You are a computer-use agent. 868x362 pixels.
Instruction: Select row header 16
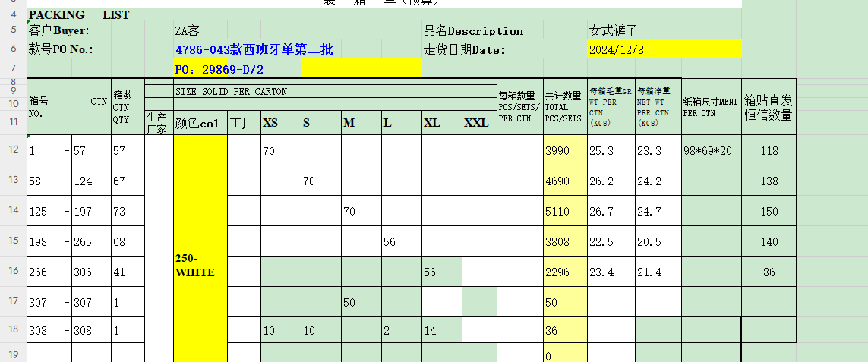[x=13, y=272]
